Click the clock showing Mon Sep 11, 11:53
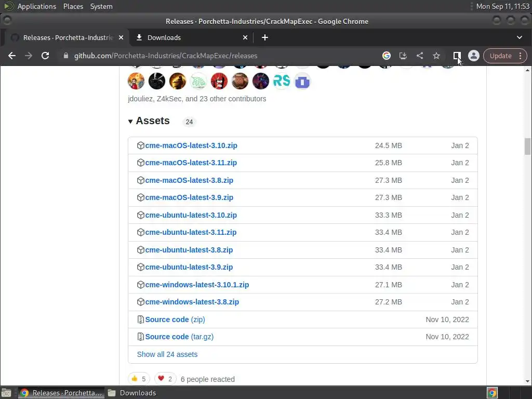 click(502, 6)
